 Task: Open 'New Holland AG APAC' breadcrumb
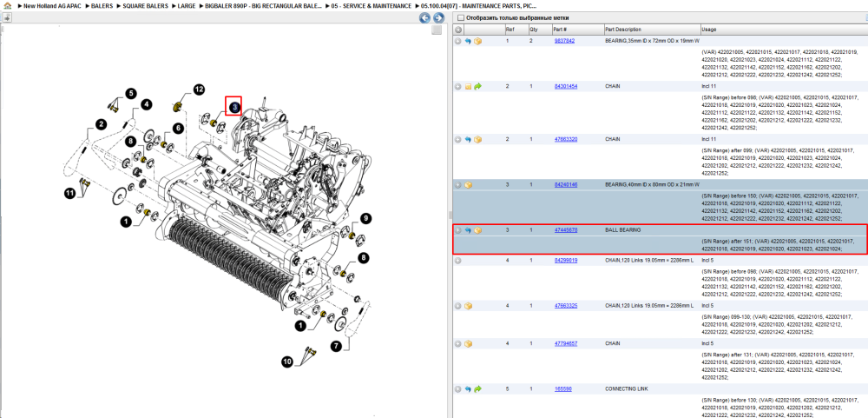coord(53,5)
